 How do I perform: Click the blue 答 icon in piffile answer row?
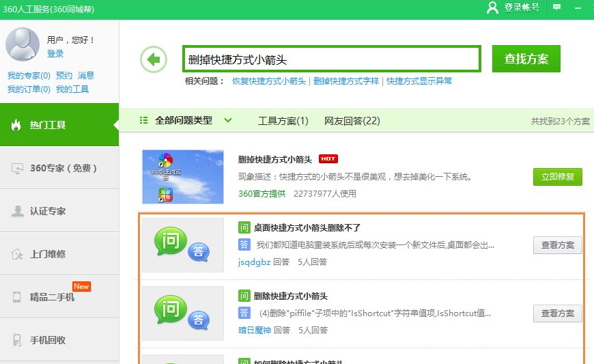[244, 313]
